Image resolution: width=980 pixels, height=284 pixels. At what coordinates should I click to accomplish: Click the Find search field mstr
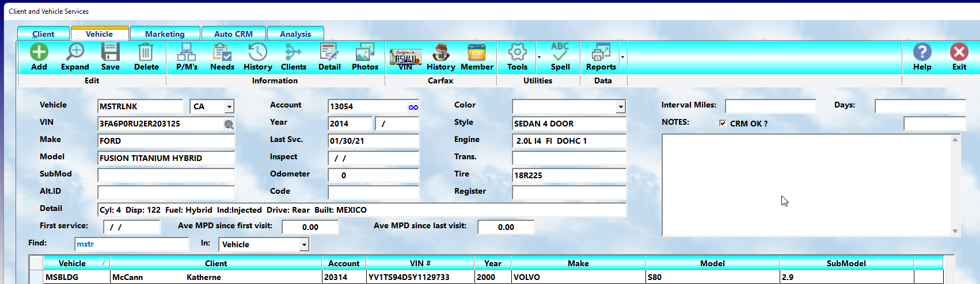[132, 244]
